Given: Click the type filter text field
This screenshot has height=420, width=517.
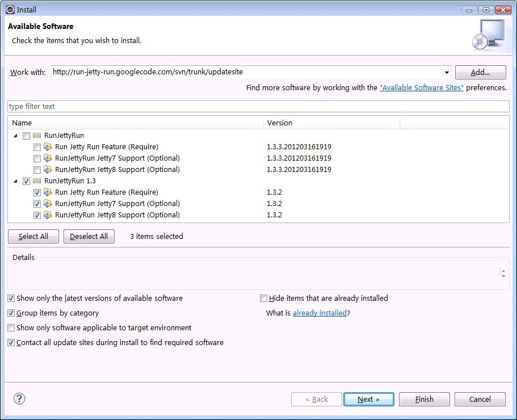Looking at the screenshot, I should coord(114,106).
